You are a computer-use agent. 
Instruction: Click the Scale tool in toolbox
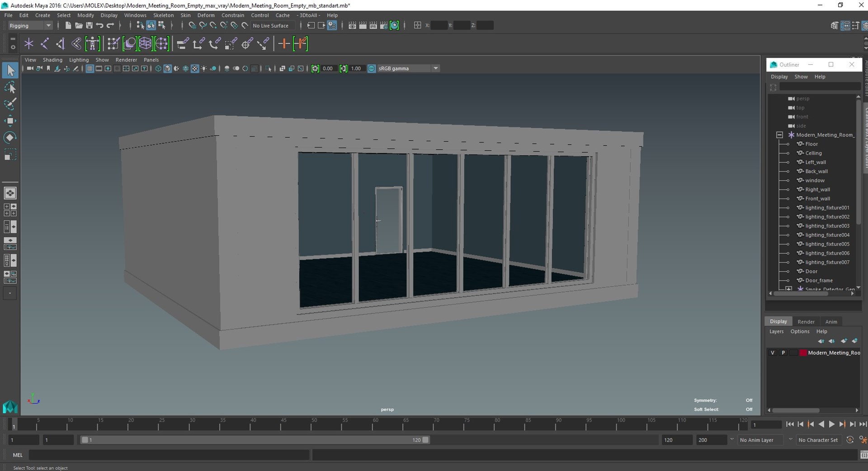pyautogui.click(x=10, y=154)
